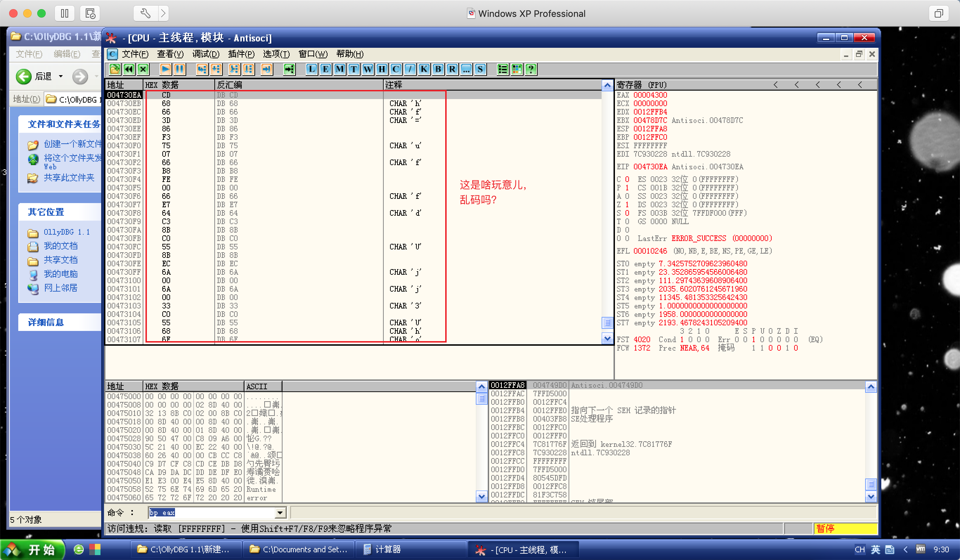Viewport: 960px width, 560px height.
Task: Click the 我的文档 link in sidebar
Action: pyautogui.click(x=60, y=246)
